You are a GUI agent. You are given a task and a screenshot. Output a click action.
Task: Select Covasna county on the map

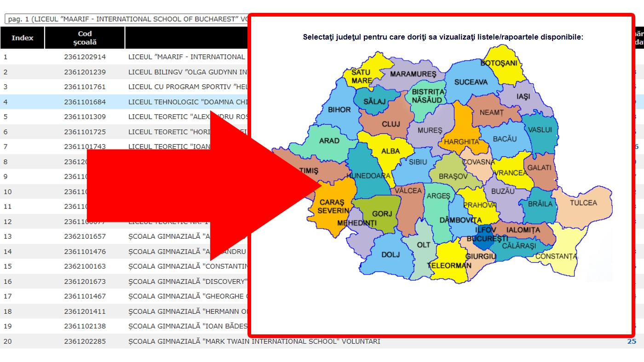[478, 162]
